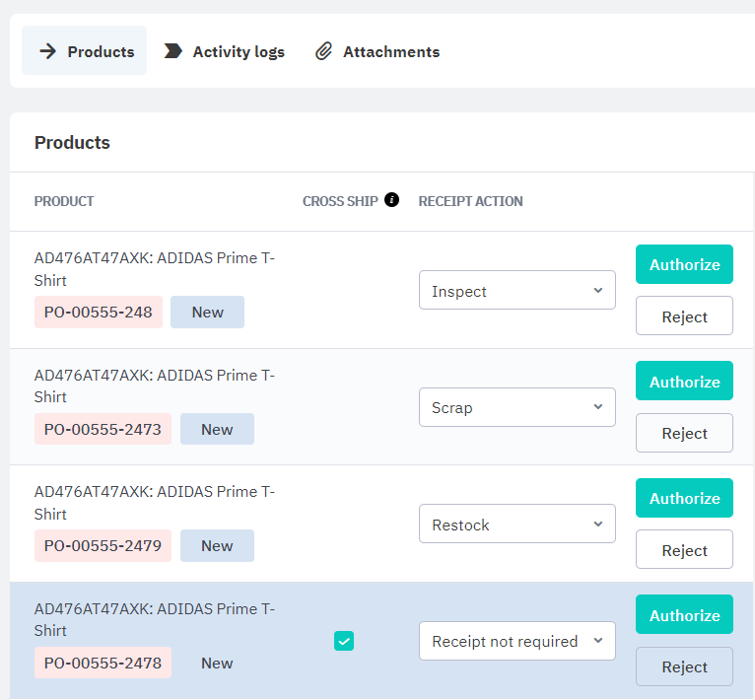Image resolution: width=755 pixels, height=700 pixels.
Task: Open the Restock receipt action dropdown
Action: (x=516, y=525)
